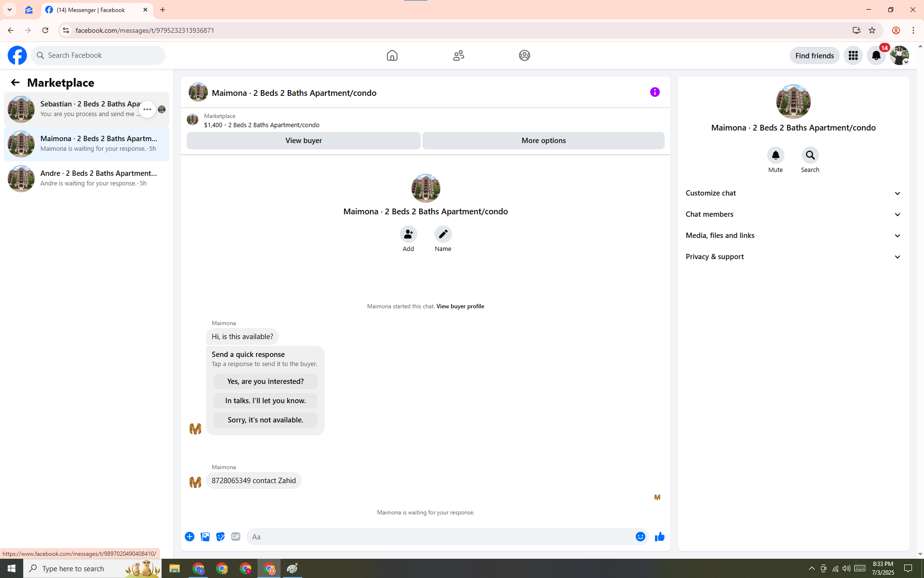Open Facebook notifications bell
Screen dimensions: 924x578
coord(876,55)
